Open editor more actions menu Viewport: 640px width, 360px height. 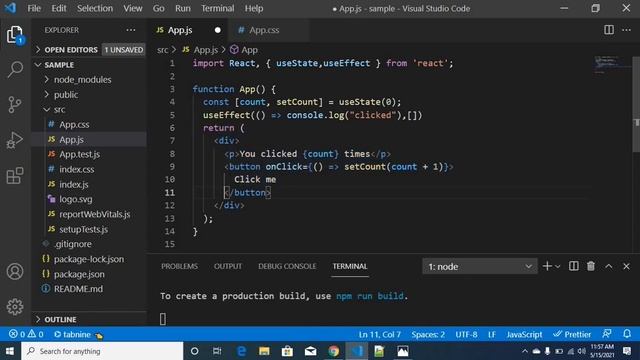pyautogui.click(x=627, y=30)
